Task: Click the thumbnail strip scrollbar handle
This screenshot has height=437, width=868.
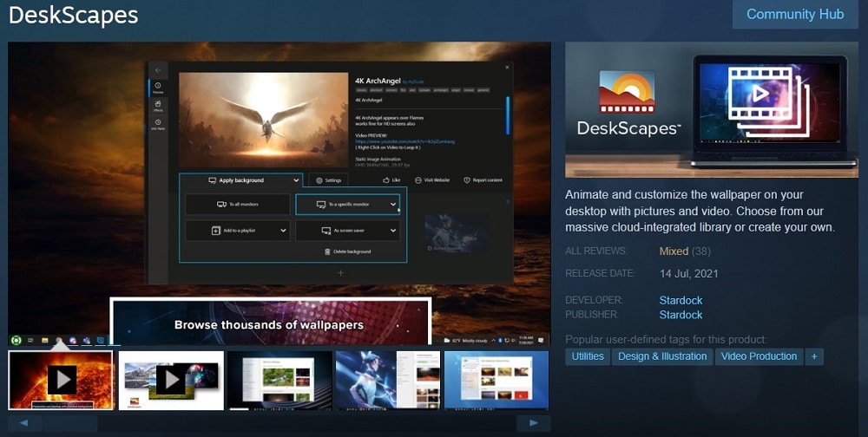Action: (70, 423)
